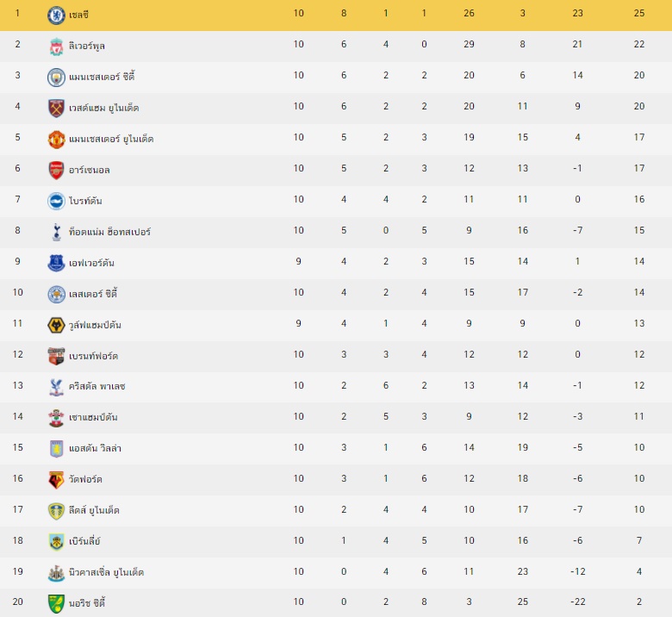Click the Liverpool club crest icon
The height and width of the screenshot is (617, 672).
pyautogui.click(x=56, y=46)
